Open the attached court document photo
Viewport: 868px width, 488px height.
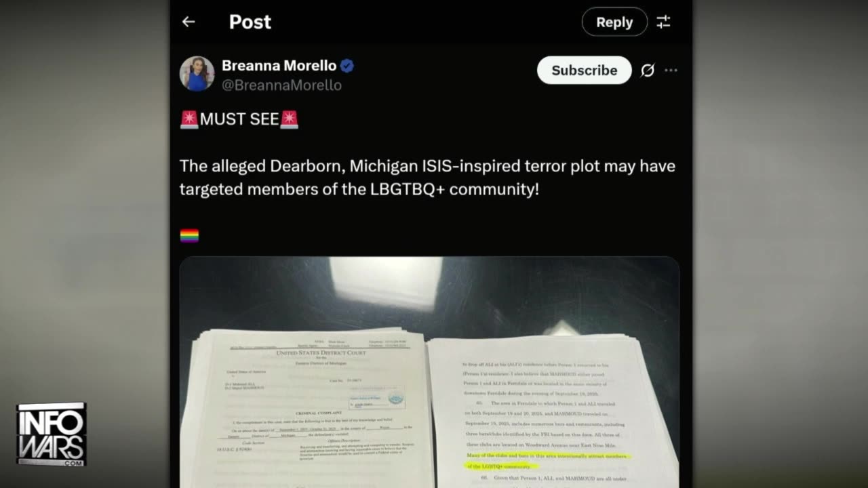coord(429,372)
